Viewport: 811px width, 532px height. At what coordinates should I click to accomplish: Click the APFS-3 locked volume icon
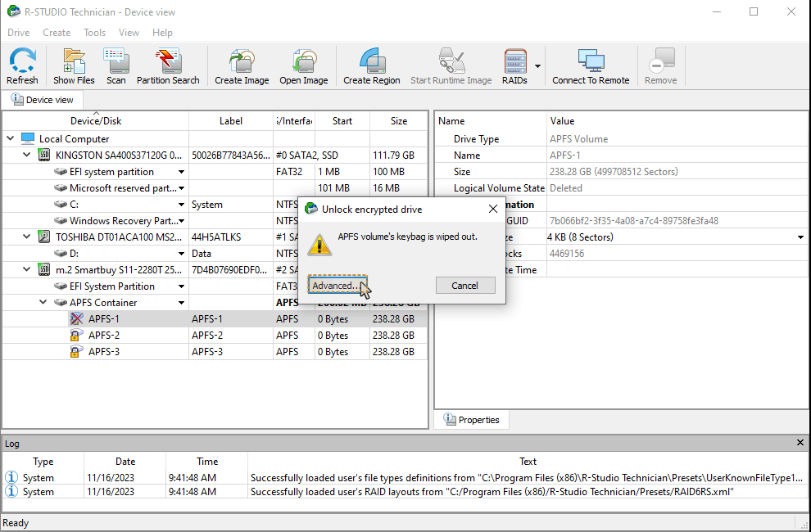76,352
